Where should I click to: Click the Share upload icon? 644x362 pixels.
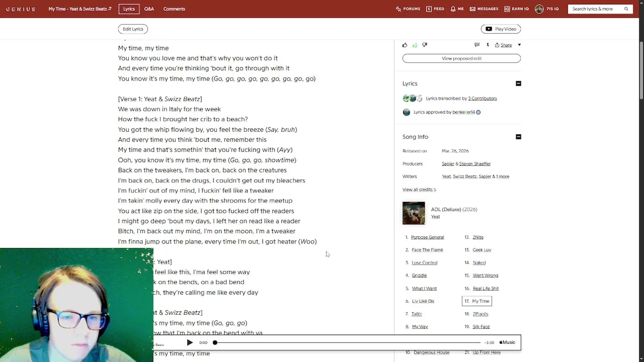point(497,45)
